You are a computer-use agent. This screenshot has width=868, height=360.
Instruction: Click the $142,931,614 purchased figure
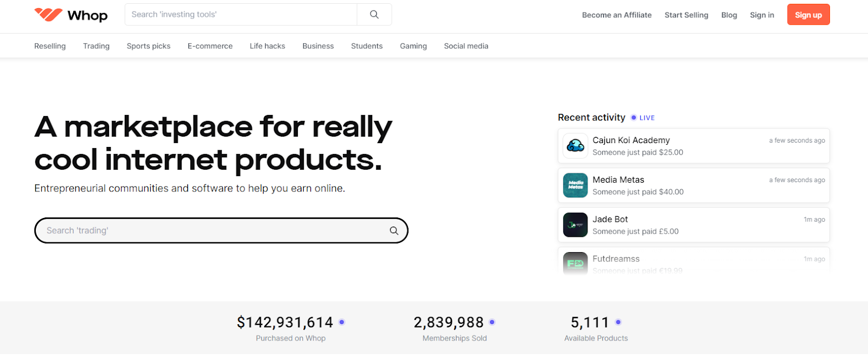tap(285, 323)
